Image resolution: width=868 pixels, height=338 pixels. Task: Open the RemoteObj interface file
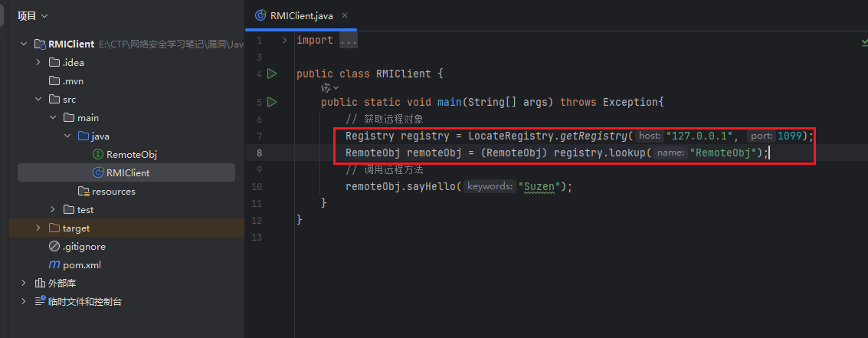131,155
